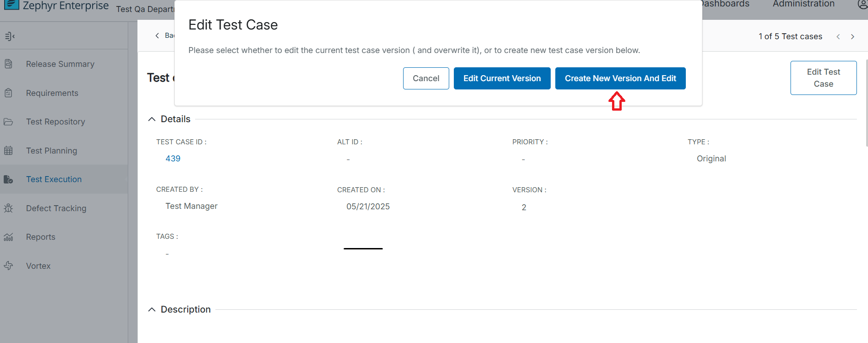
Task: Collapse the sidebar using the menu icon
Action: pyautogui.click(x=10, y=36)
